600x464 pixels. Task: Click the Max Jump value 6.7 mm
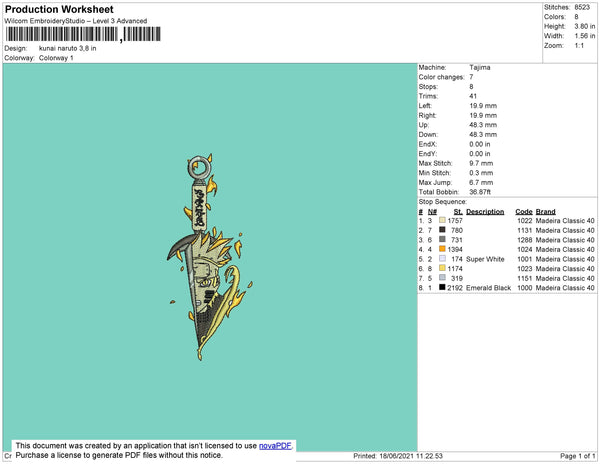point(481,182)
